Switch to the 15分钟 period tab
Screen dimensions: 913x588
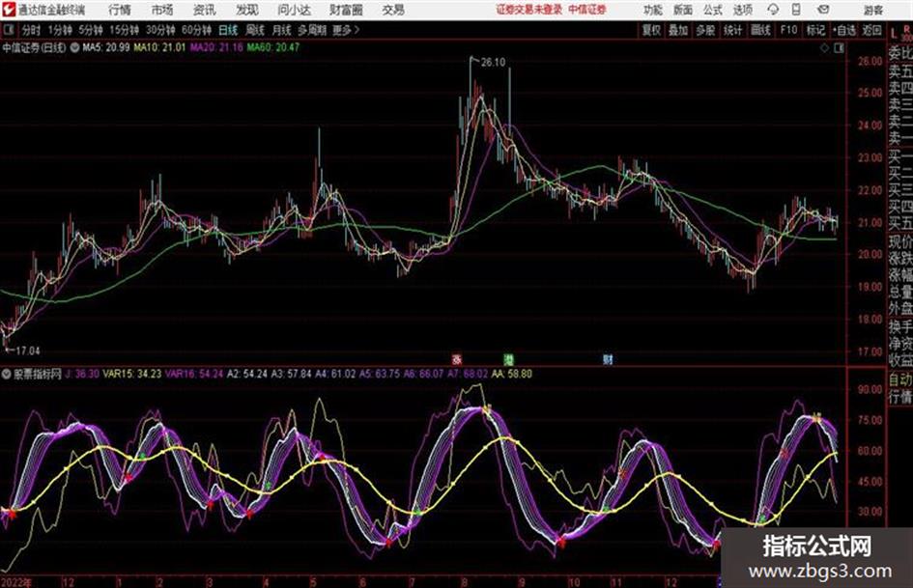click(124, 30)
